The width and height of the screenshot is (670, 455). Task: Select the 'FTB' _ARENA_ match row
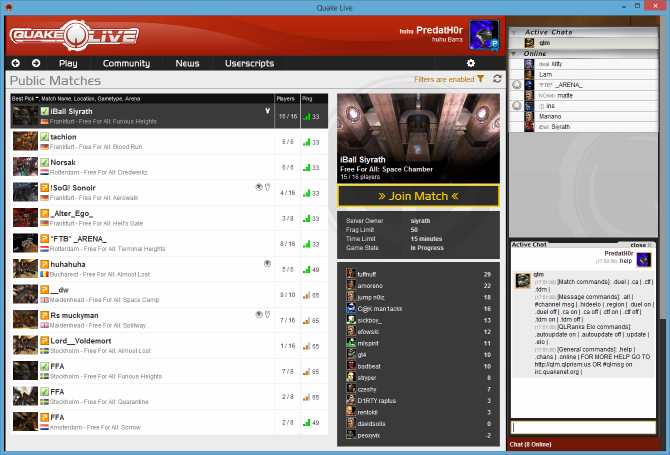coord(169,244)
